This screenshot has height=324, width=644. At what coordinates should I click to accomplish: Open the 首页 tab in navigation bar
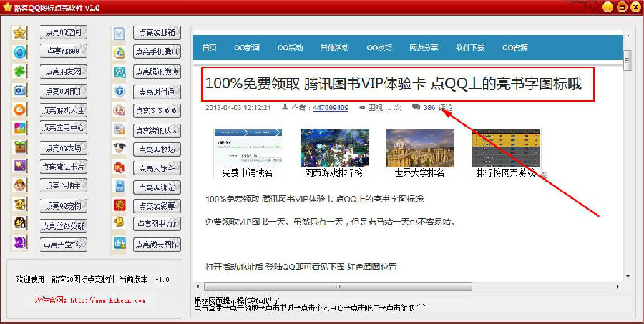click(x=209, y=48)
